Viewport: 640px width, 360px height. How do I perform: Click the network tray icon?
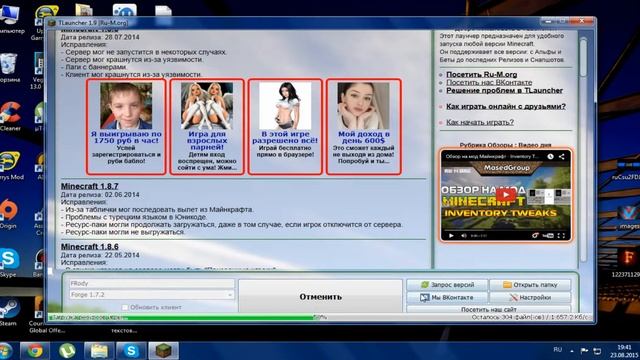[x=597, y=351]
